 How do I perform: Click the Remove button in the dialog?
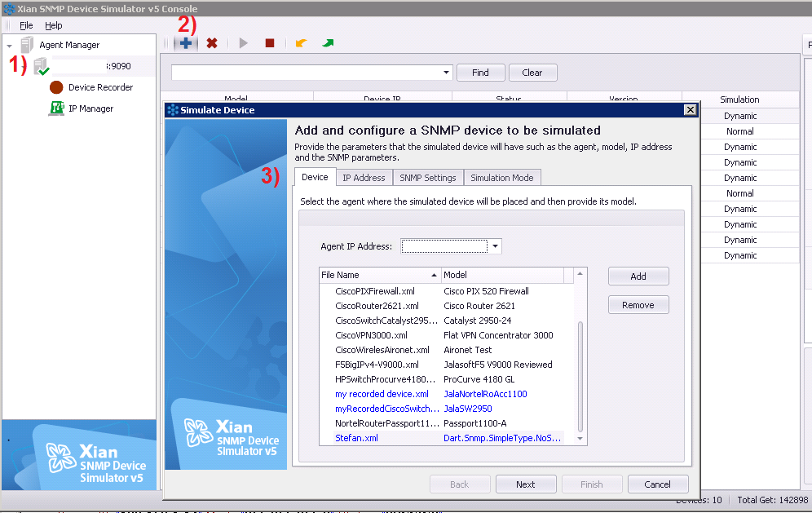tap(638, 305)
